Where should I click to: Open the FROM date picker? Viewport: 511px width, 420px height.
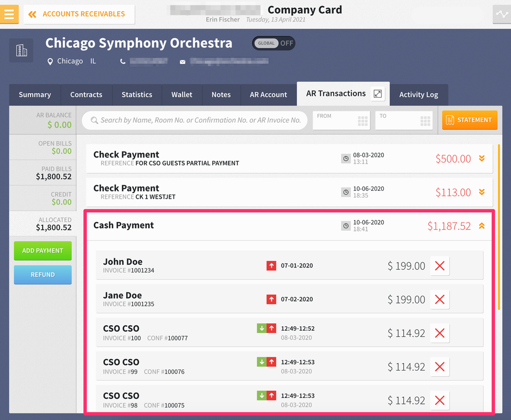[341, 120]
